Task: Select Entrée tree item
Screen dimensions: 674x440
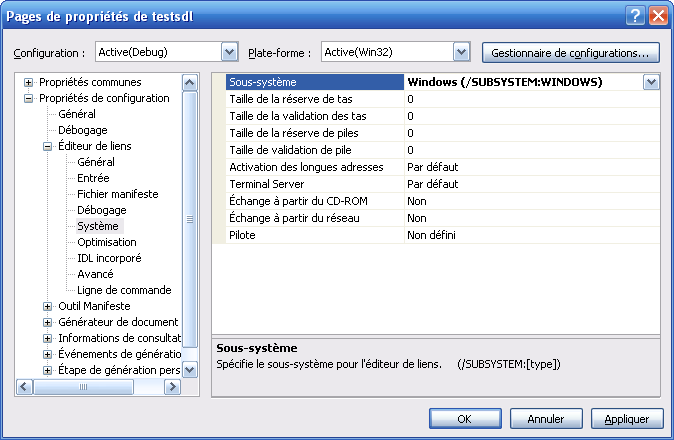Action: 93,178
